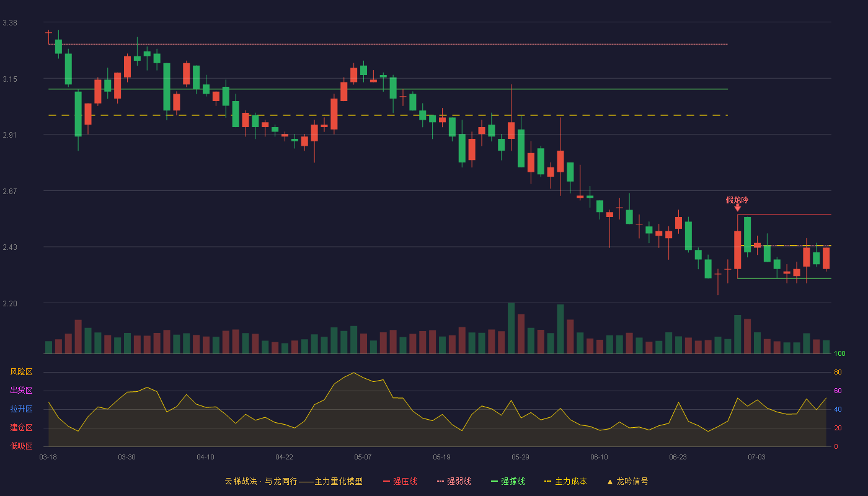868x496 pixels.
Task: Toggle the 强弱线 legend item
Action: [x=454, y=481]
